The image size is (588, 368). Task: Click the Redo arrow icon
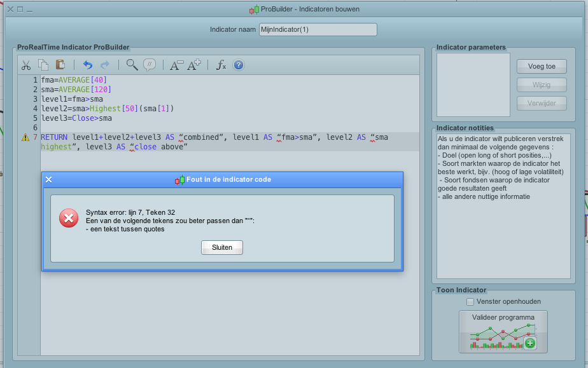coord(105,65)
